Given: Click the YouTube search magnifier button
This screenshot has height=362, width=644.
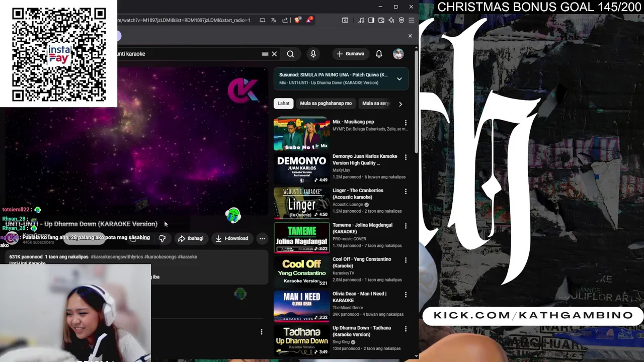Looking at the screenshot, I should 290,54.
